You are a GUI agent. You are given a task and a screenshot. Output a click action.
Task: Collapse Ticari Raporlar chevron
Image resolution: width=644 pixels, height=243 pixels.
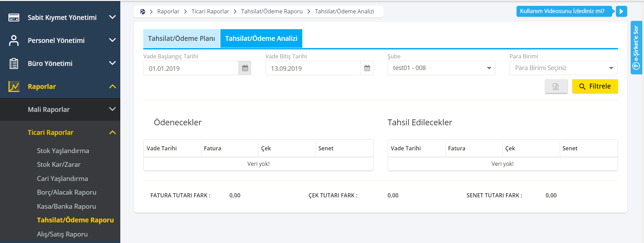[x=112, y=132]
